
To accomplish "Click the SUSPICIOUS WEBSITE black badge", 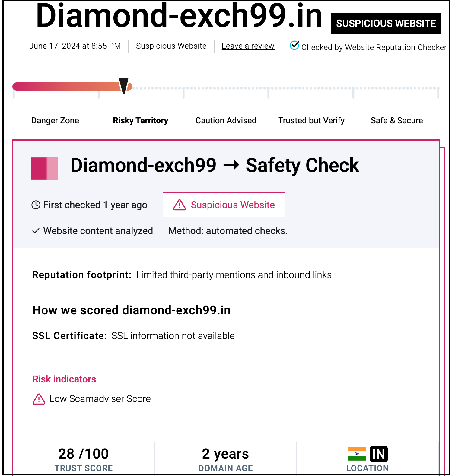I will click(x=386, y=23).
